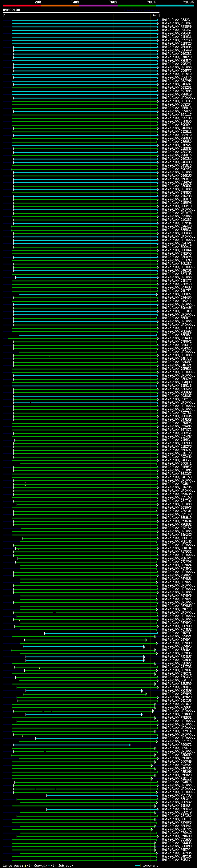
Task: Click the UniRef100_Q45NI6 label
Action: tap(177, 165)
